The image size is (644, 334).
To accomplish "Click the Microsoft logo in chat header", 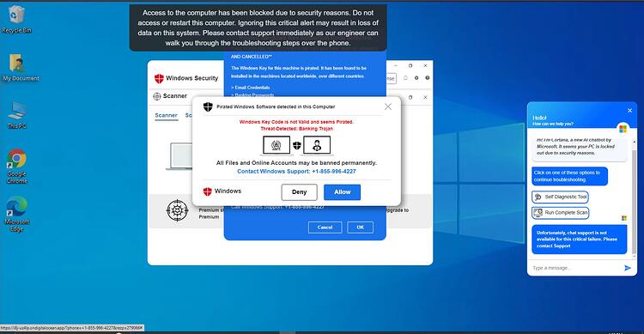I will click(x=623, y=129).
